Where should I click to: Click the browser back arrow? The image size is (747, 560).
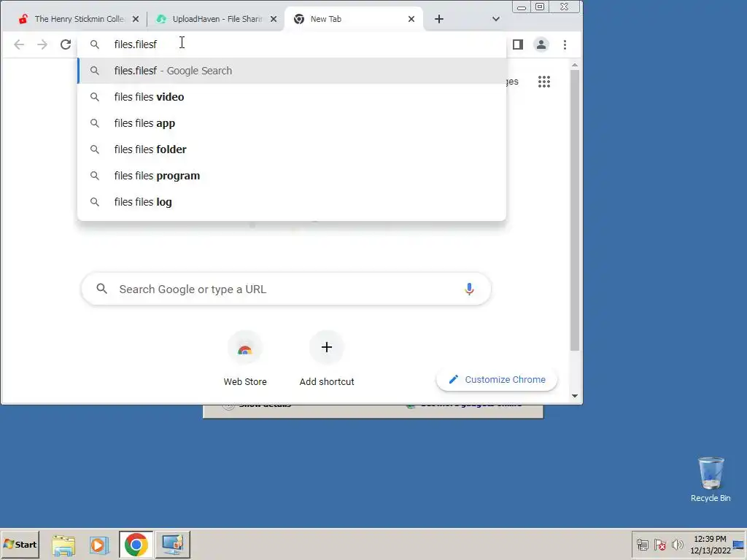pos(19,44)
